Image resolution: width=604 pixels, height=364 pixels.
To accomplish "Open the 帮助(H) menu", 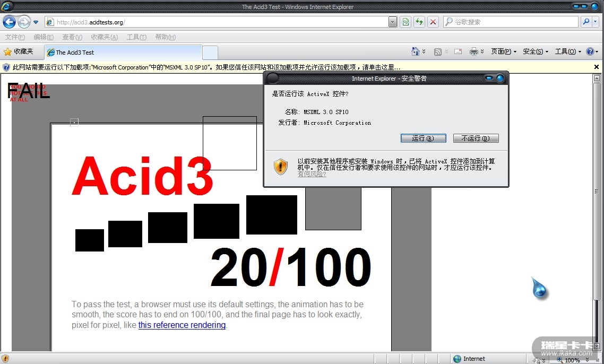I will tap(165, 37).
